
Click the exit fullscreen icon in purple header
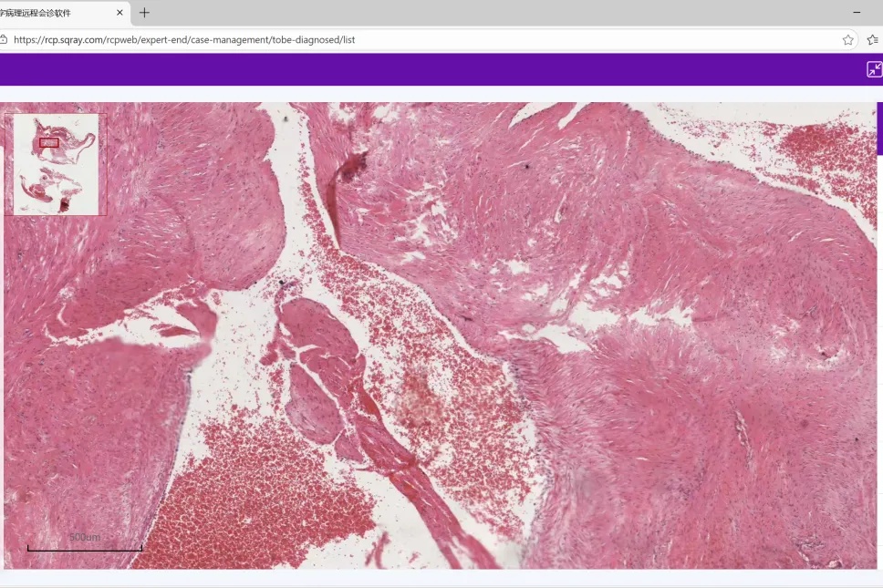click(873, 69)
